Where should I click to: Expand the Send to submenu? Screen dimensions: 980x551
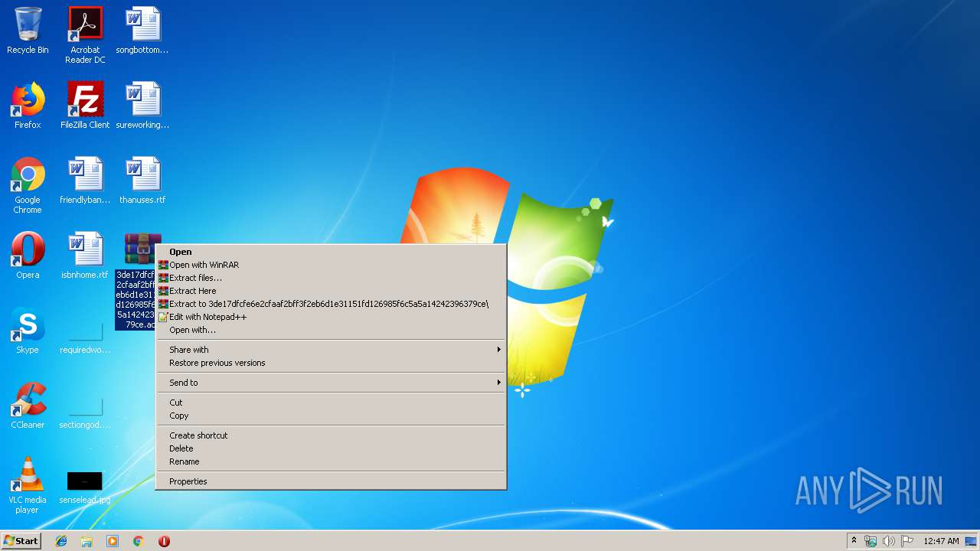click(x=330, y=383)
